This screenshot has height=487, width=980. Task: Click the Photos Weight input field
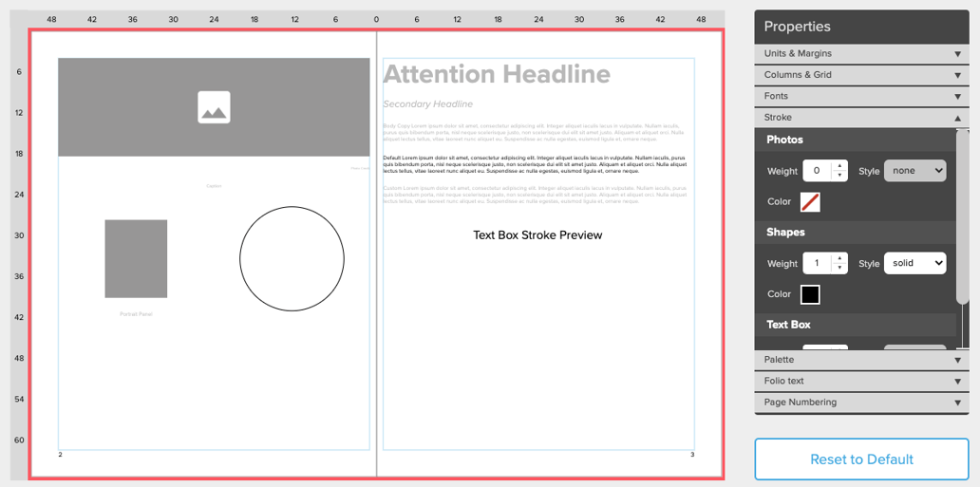[817, 171]
